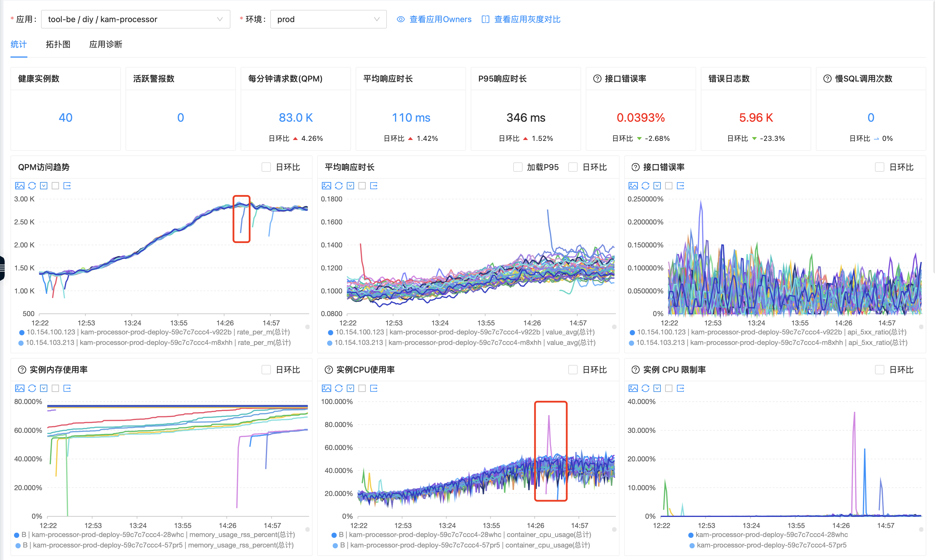Click the 平均响应时长 value 110 ms

coord(411,118)
